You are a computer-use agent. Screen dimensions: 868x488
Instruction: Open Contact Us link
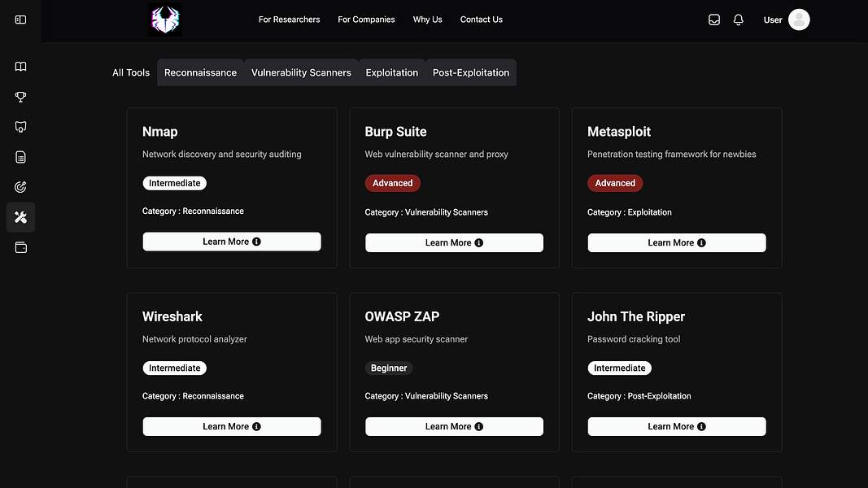(481, 20)
